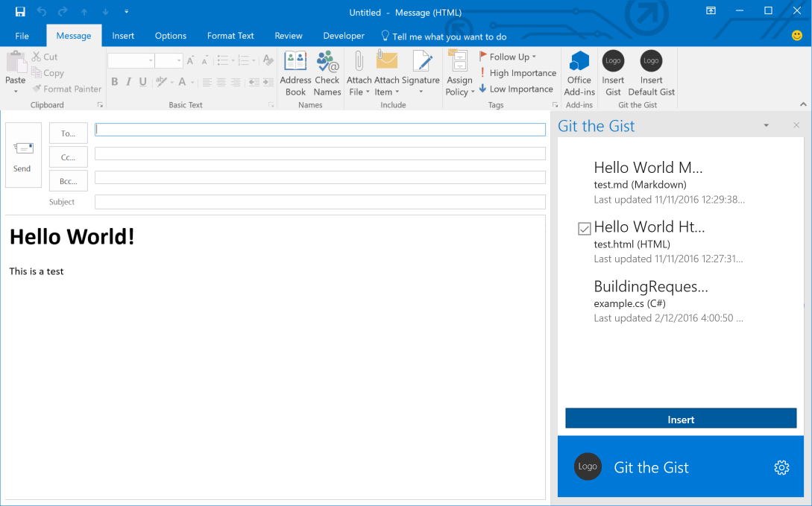The height and width of the screenshot is (506, 812).
Task: Open the Paste clipboard icon
Action: (16, 63)
